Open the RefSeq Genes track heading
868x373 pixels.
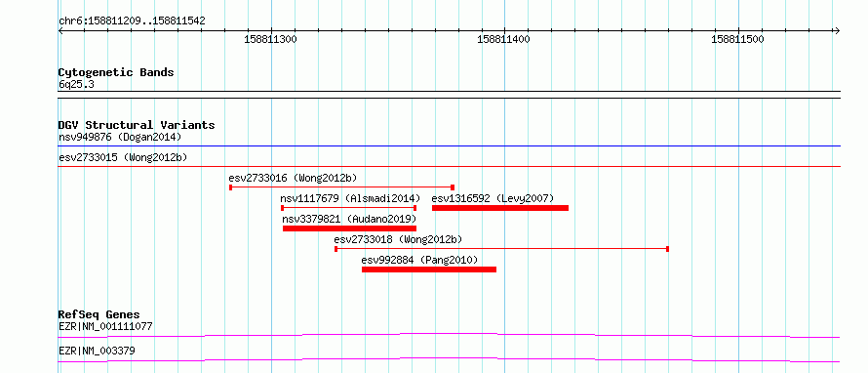click(99, 314)
